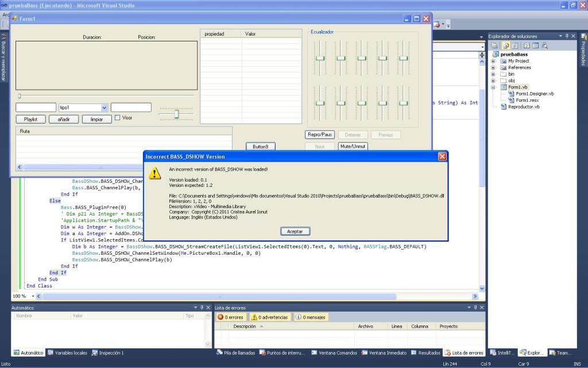Open the Propiedades side tab
Image resolution: width=588 pixels, height=368 pixels.
coord(583,51)
